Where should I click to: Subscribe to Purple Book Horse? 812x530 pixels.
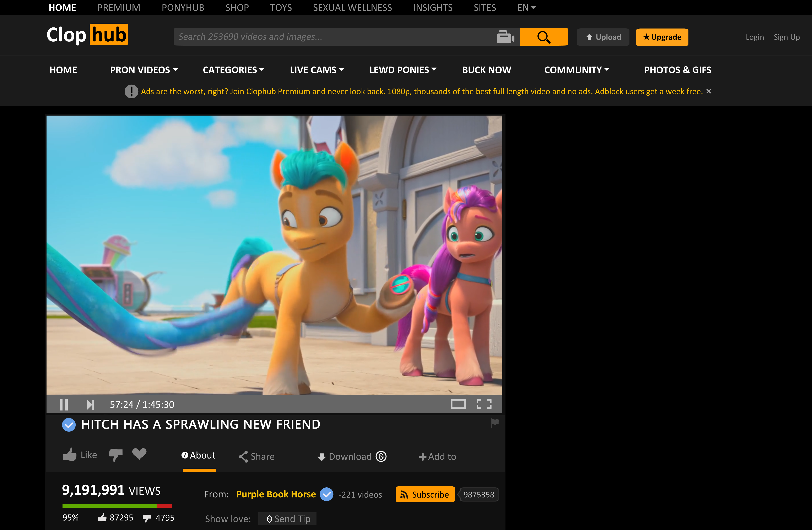(x=425, y=494)
